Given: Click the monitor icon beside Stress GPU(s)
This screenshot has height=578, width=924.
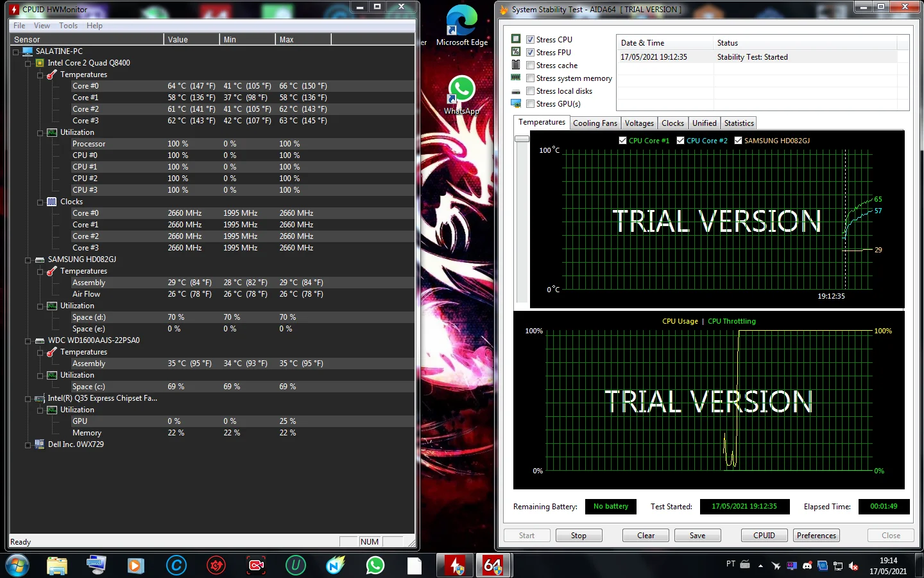Looking at the screenshot, I should [516, 103].
